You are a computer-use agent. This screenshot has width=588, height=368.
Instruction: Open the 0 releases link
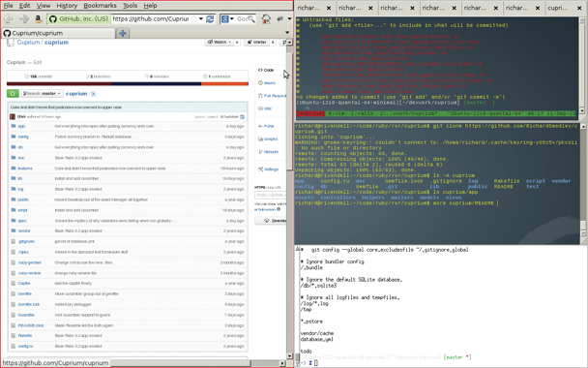pos(157,77)
